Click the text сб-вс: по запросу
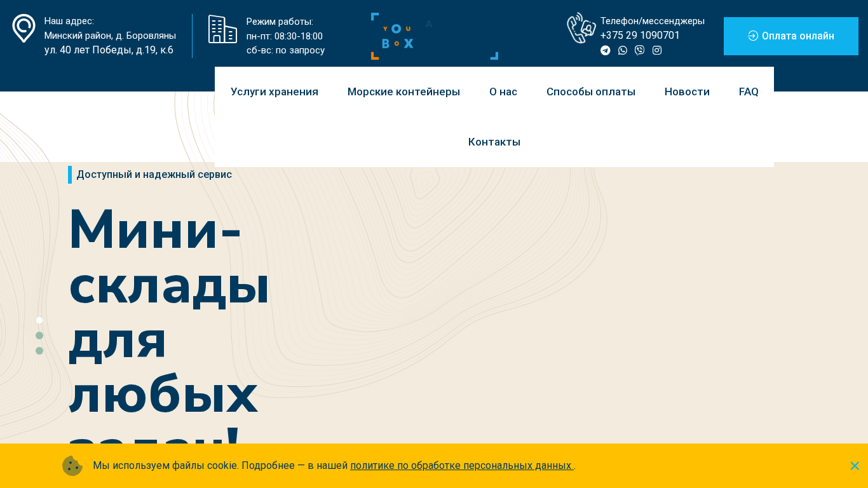Image resolution: width=868 pixels, height=488 pixels. coord(285,50)
